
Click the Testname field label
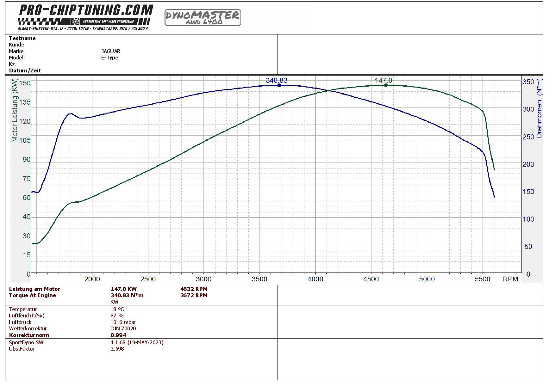coord(22,38)
